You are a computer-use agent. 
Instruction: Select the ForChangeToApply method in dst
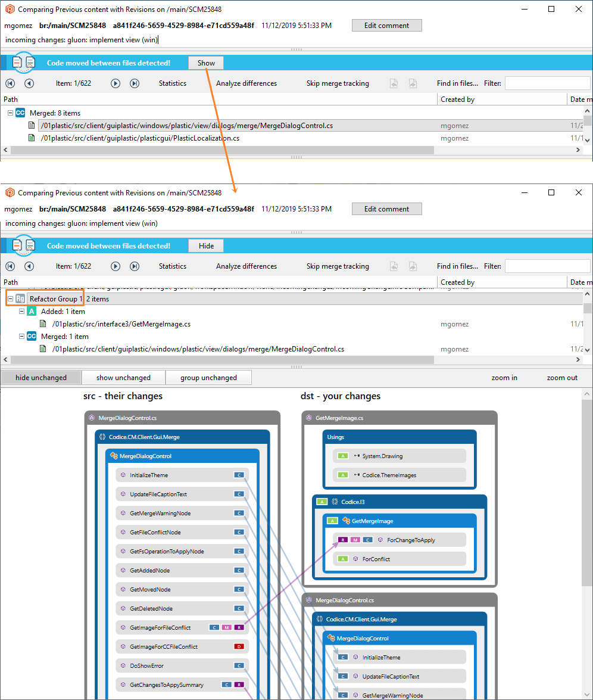400,540
